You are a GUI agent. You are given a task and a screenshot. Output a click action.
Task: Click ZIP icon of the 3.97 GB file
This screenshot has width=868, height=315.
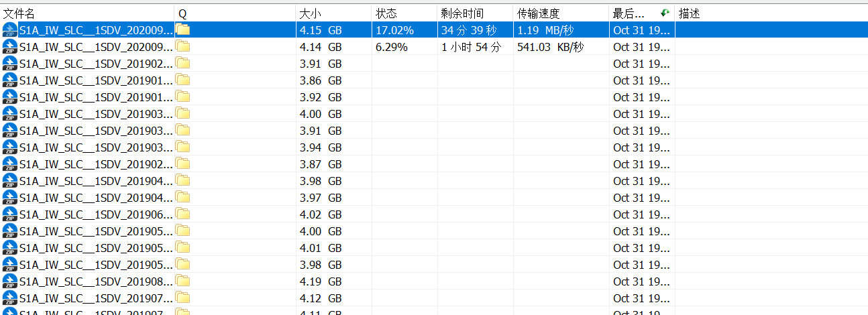coord(10,197)
